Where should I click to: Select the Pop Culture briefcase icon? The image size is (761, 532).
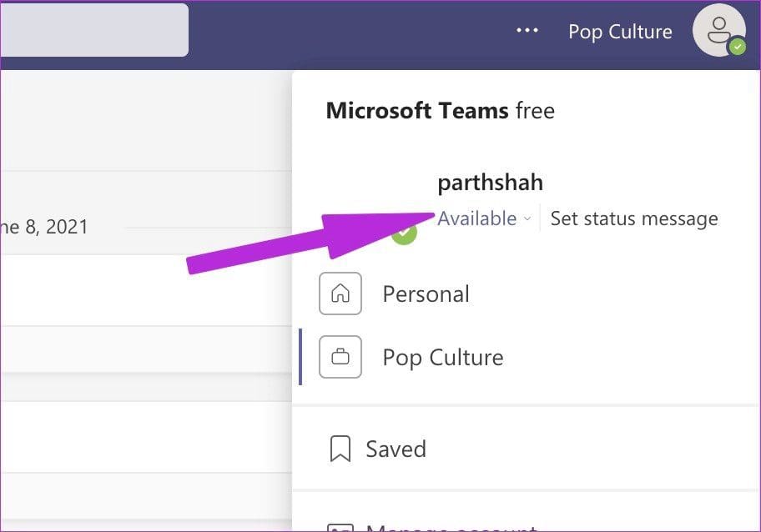pos(340,357)
